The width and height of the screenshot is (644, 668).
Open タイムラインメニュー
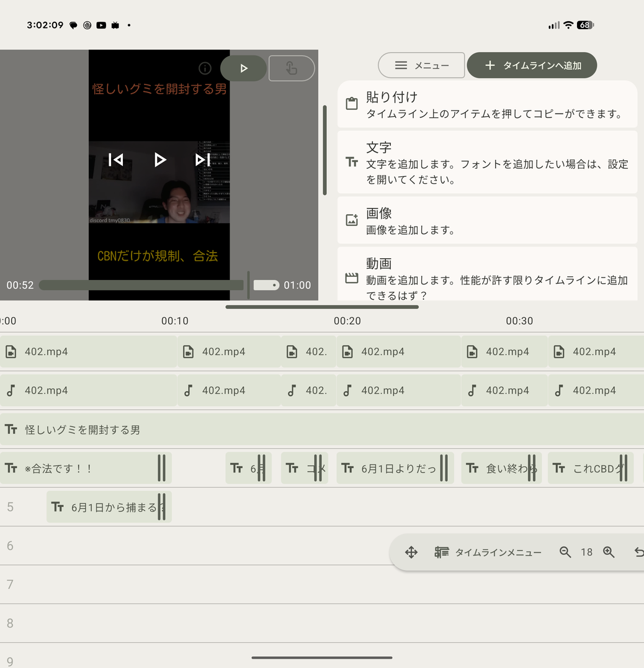point(488,553)
